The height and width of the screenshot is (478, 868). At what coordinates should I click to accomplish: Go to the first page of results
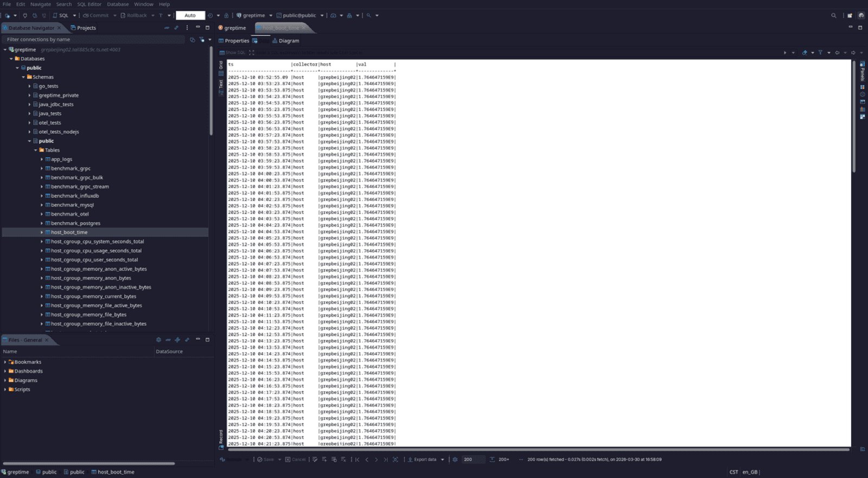point(357,459)
